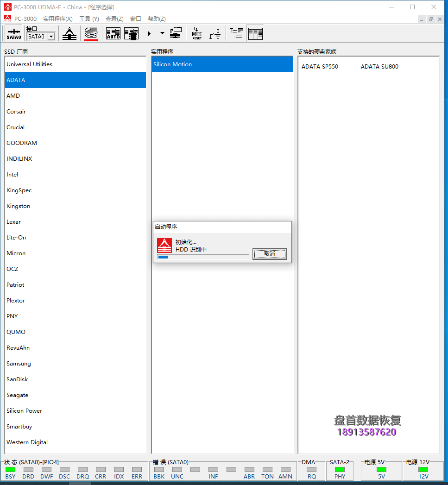
Task: Click the SATA0 port toolbar icon
Action: (14, 33)
